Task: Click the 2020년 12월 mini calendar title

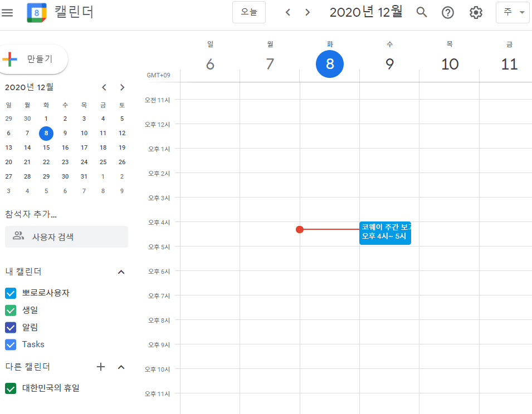Action: click(x=29, y=87)
